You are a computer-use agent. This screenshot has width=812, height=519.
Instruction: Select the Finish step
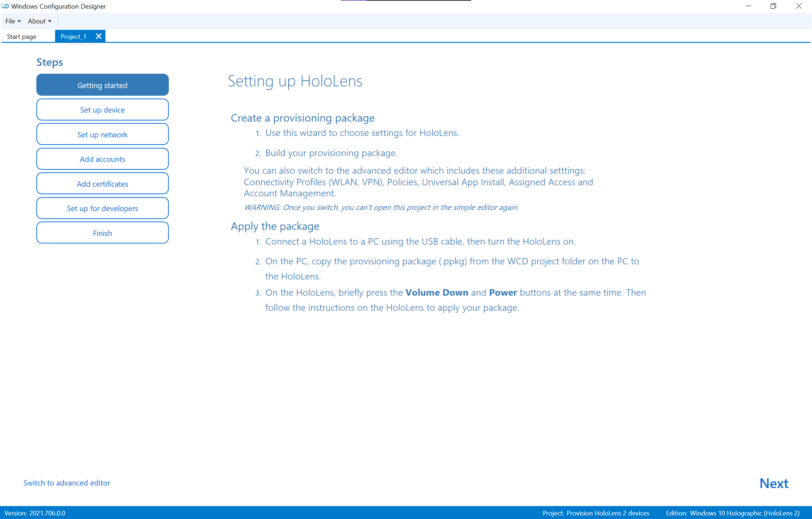pos(102,233)
